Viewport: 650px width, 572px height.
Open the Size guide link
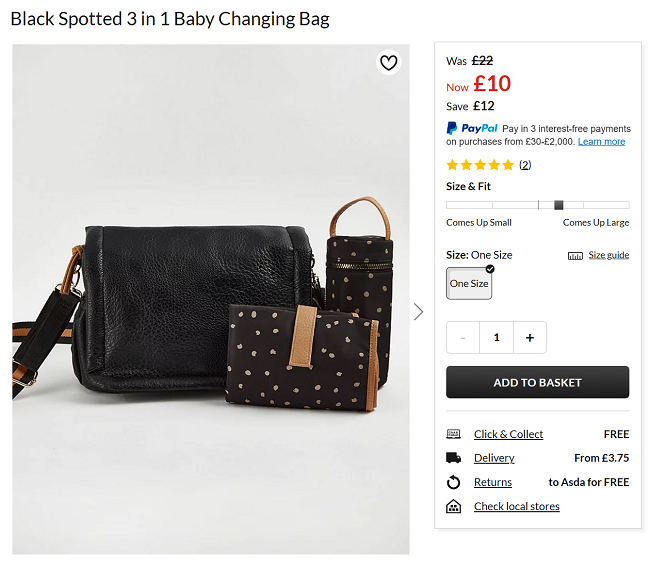(x=608, y=256)
